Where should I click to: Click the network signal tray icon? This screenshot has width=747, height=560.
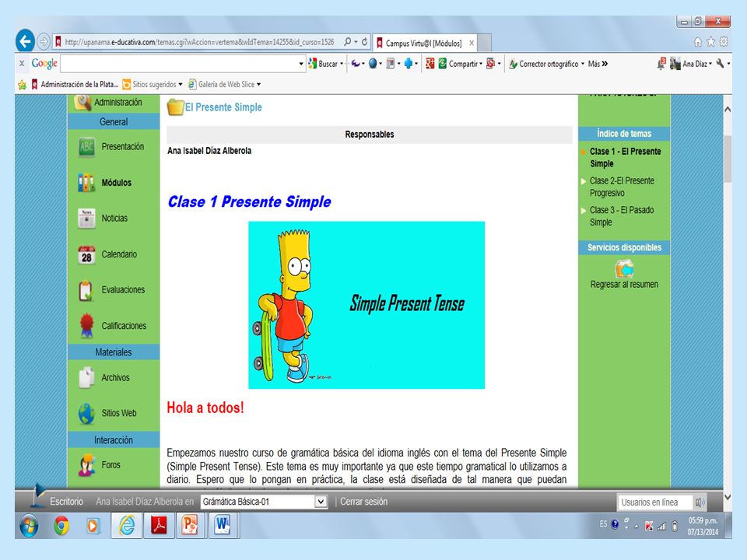click(x=661, y=527)
